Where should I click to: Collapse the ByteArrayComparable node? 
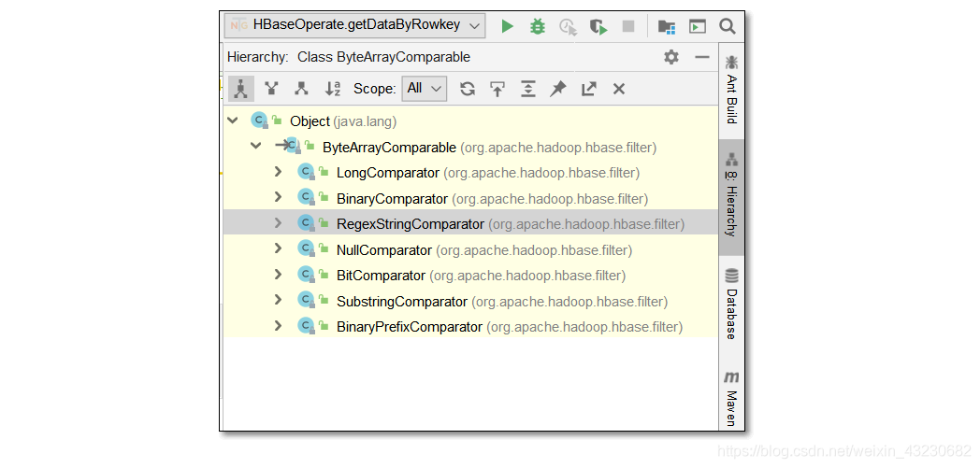[x=255, y=146]
